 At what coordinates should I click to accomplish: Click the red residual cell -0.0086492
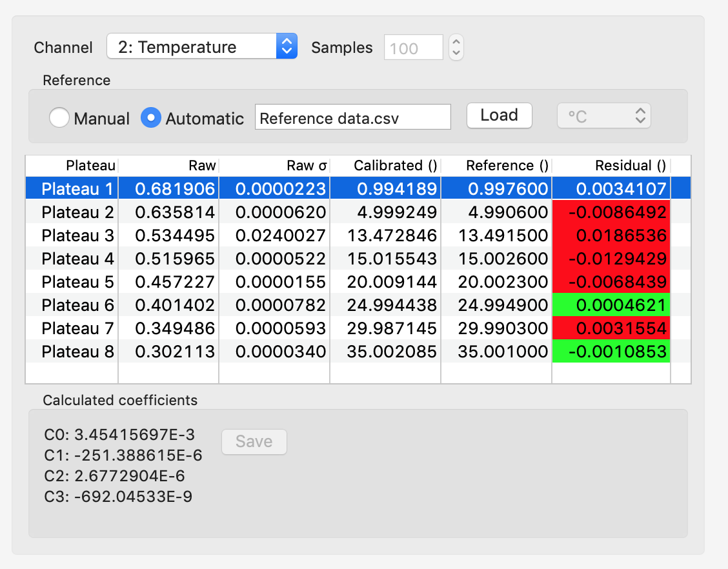[611, 212]
